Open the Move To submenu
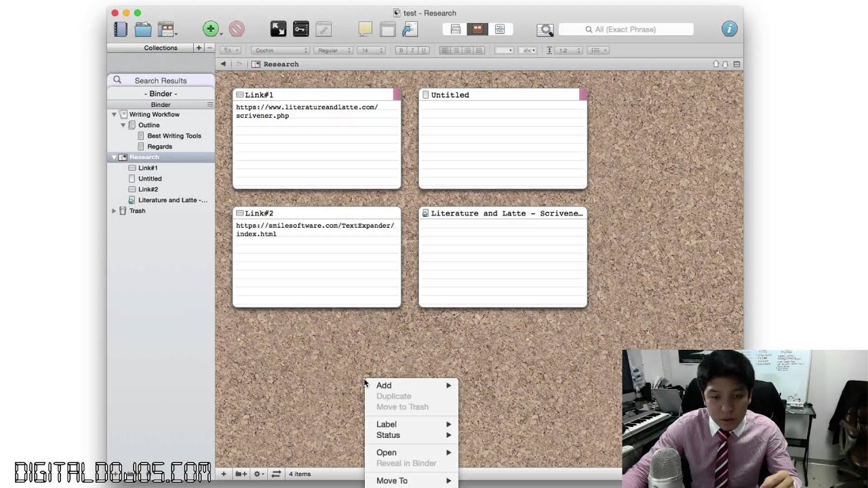The width and height of the screenshot is (868, 488). (411, 481)
